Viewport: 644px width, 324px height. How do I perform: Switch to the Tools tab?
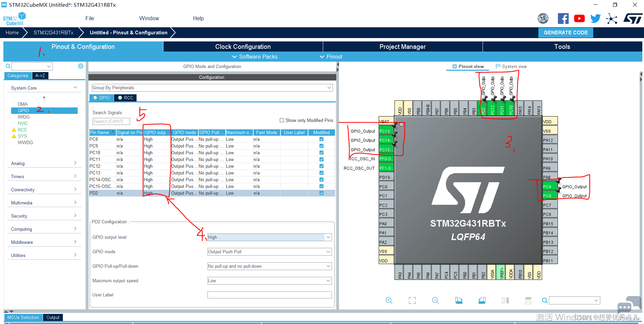562,46
